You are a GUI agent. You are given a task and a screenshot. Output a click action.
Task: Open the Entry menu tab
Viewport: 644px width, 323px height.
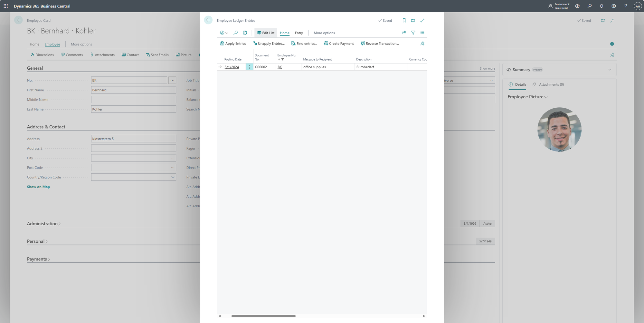pyautogui.click(x=299, y=33)
